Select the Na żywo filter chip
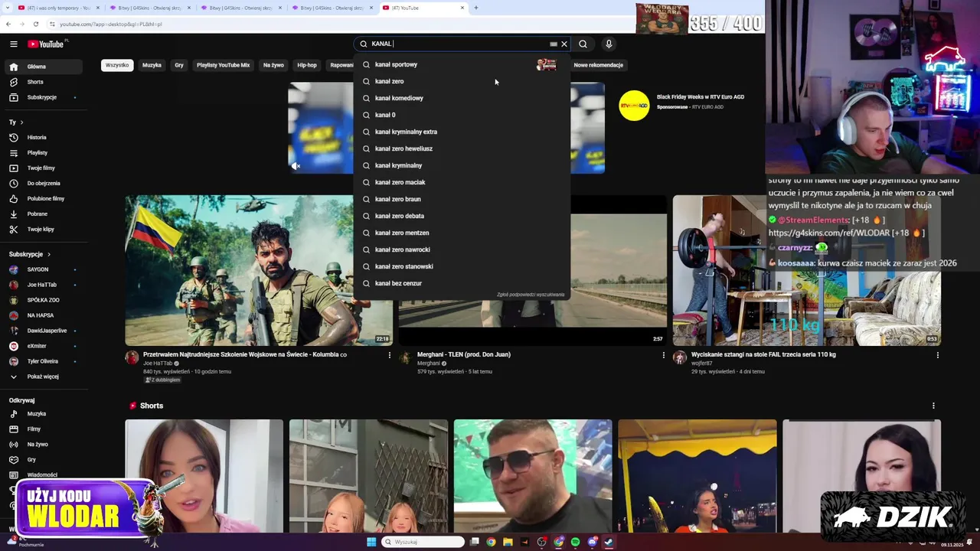Screen dimensions: 980x551 (x=273, y=65)
